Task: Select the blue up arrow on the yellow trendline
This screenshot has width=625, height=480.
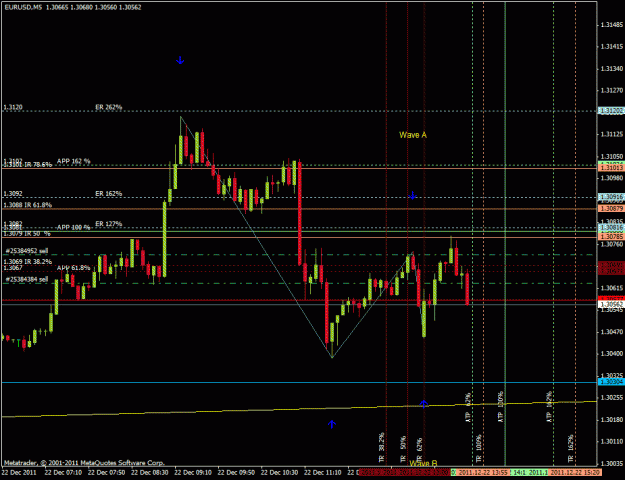Action: [423, 404]
